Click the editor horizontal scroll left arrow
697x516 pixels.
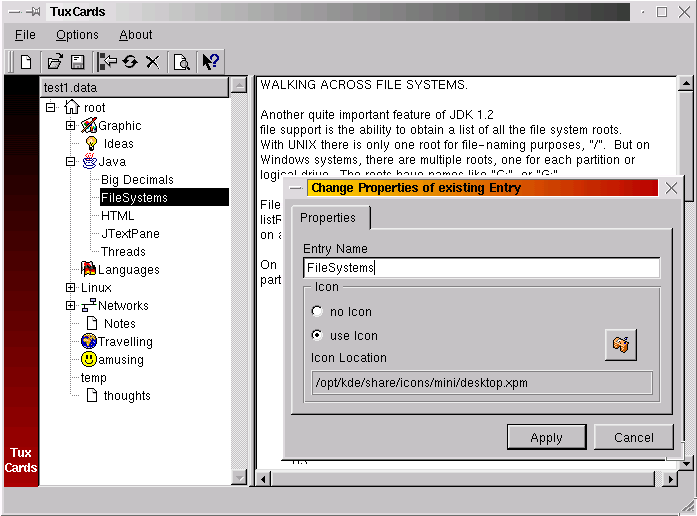coord(264,479)
